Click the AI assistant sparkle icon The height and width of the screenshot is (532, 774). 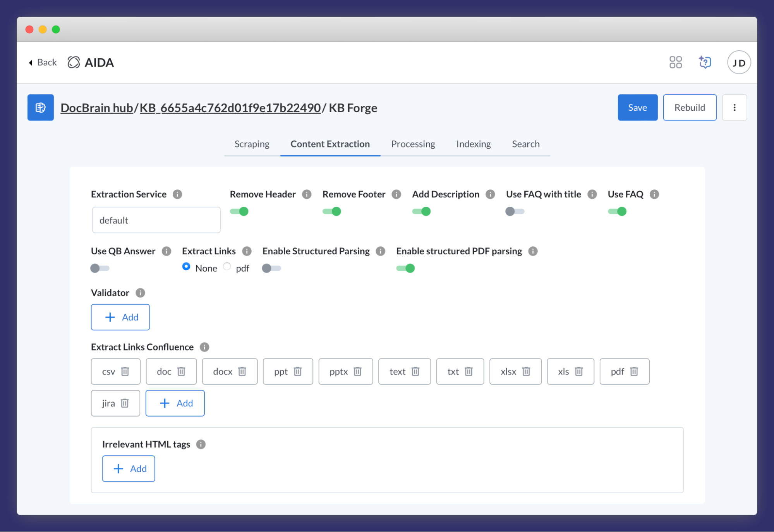[x=705, y=62]
